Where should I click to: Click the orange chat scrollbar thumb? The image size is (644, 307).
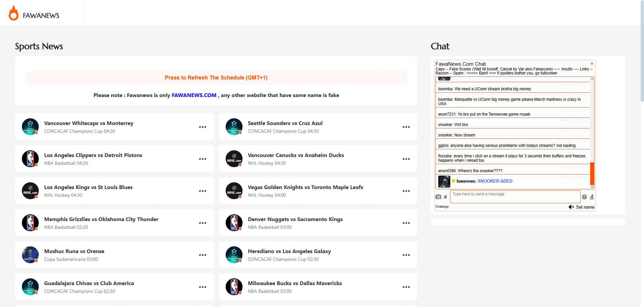click(x=592, y=173)
